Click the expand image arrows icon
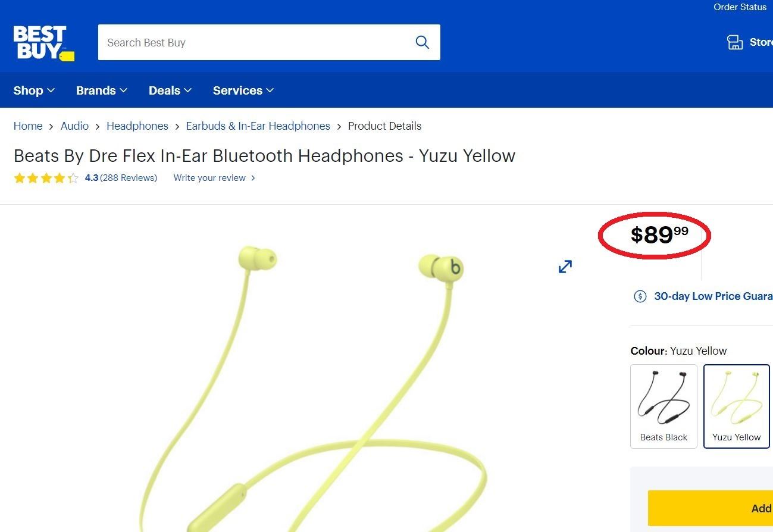This screenshot has width=773, height=532. 565,267
